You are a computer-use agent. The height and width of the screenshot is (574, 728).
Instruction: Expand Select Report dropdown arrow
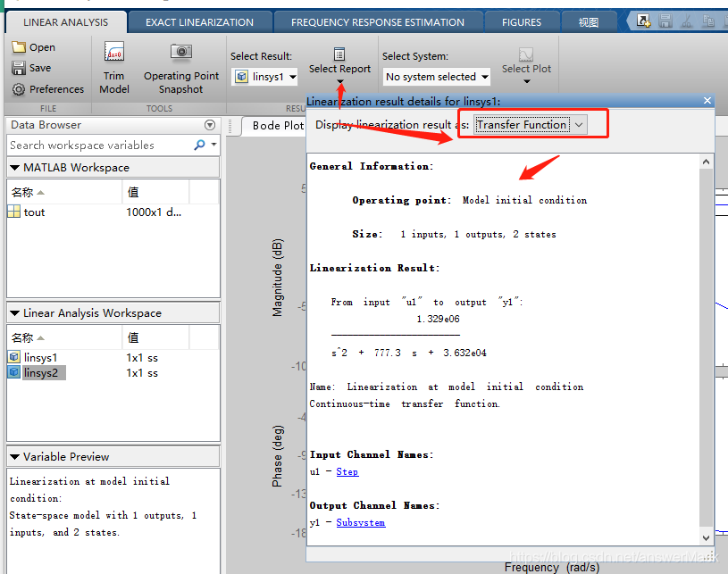[x=340, y=81]
